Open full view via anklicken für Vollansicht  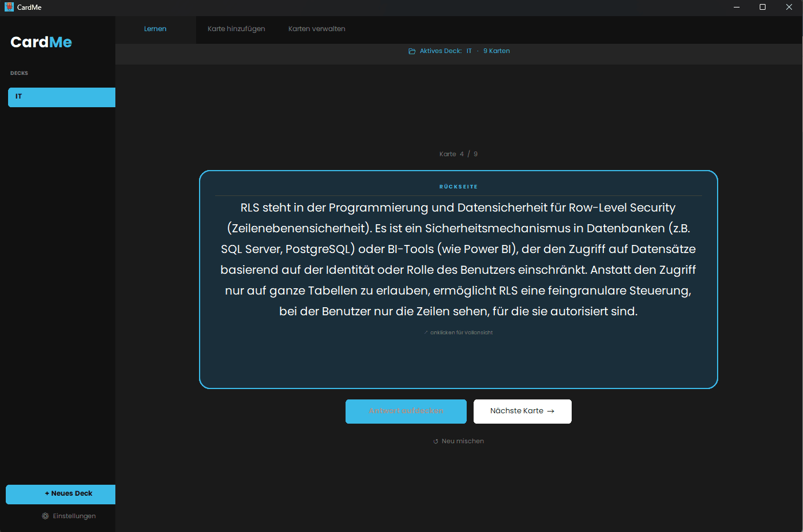[x=461, y=332]
